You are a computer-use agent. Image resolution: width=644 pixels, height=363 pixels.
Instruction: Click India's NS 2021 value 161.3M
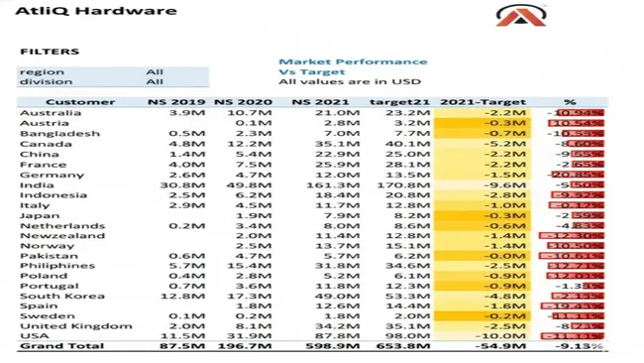point(333,185)
